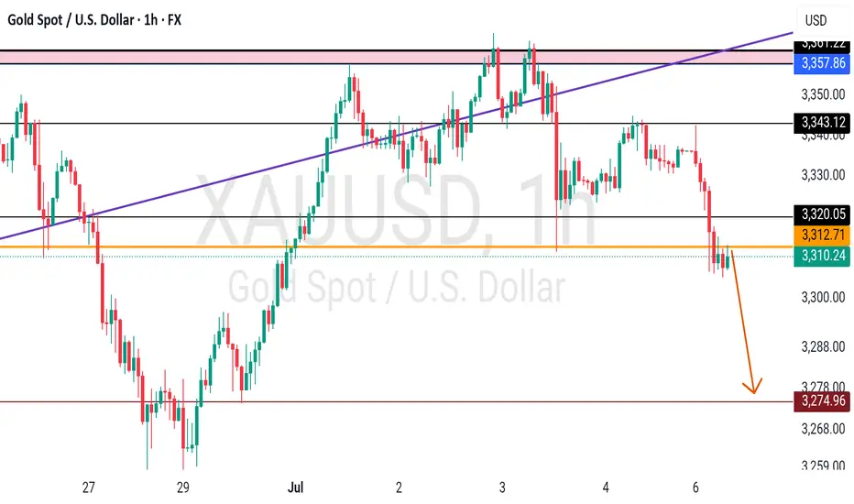Click the dark red horizontal target line
The image size is (854, 504).
pyautogui.click(x=397, y=402)
